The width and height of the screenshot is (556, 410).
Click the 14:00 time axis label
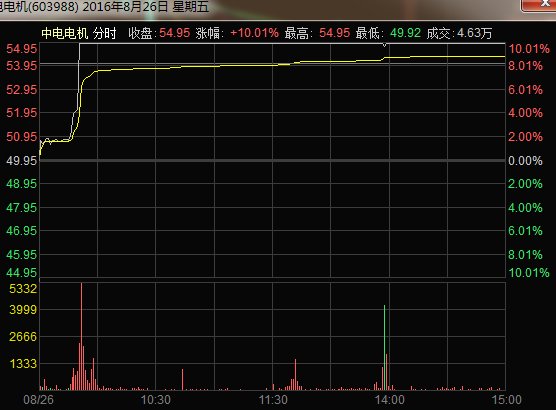click(x=390, y=400)
